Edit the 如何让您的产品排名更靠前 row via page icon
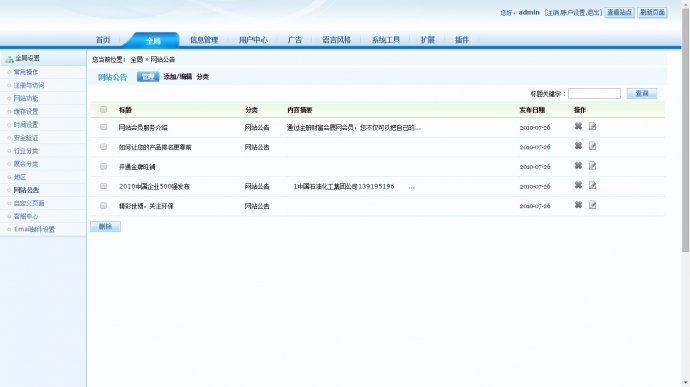Screen dimensions: 690x387 coord(592,146)
